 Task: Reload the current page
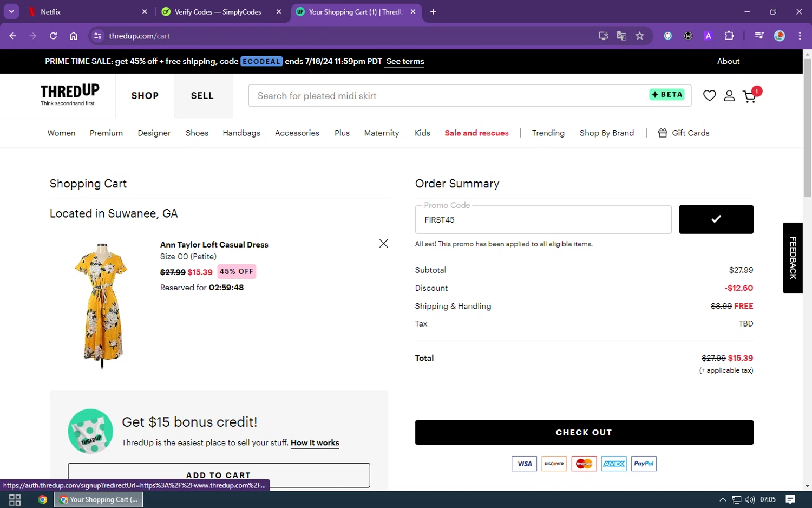53,36
